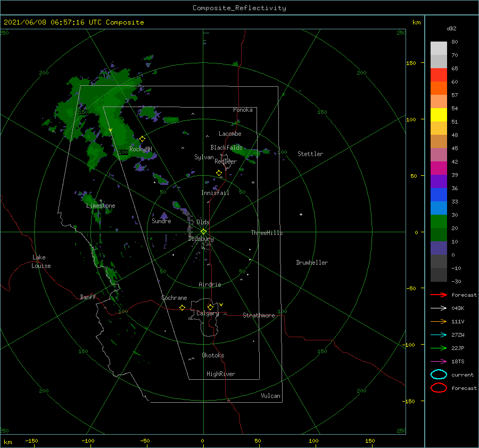Click the dBZ legend heading
The width and height of the screenshot is (479, 448).
coord(451,28)
